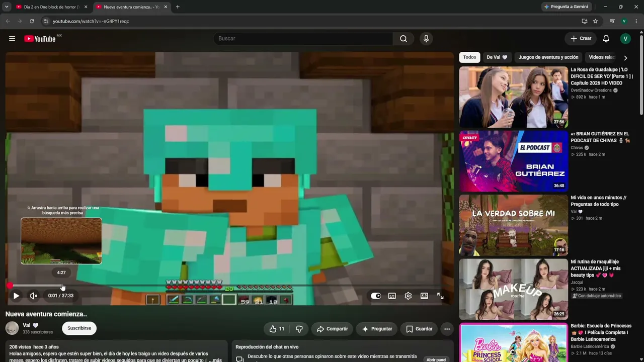Open 'Mi rutina de maquillaje ACTUALIZADA' title
This screenshot has height=362, width=644.
coord(596,268)
